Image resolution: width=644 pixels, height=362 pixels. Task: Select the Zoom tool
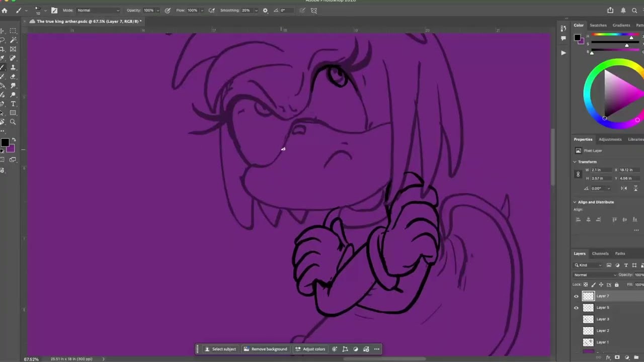point(13,122)
